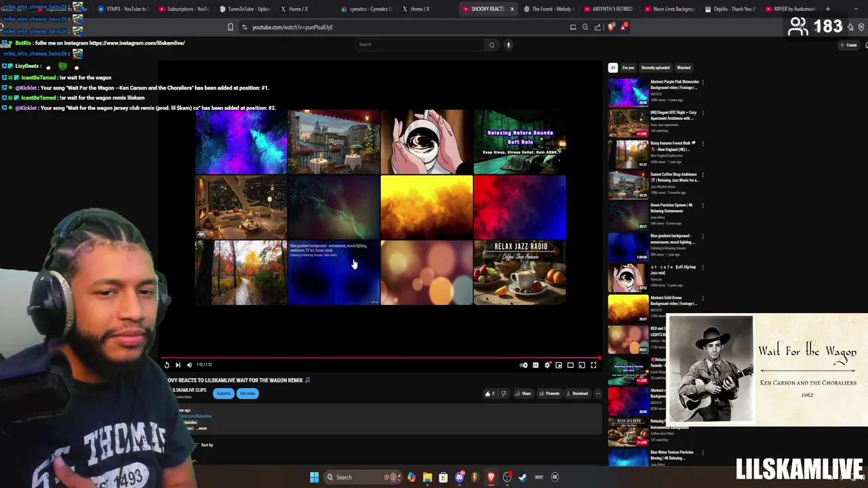The width and height of the screenshot is (868, 488).
Task: Open the channel Analytics button
Action: [x=224, y=393]
